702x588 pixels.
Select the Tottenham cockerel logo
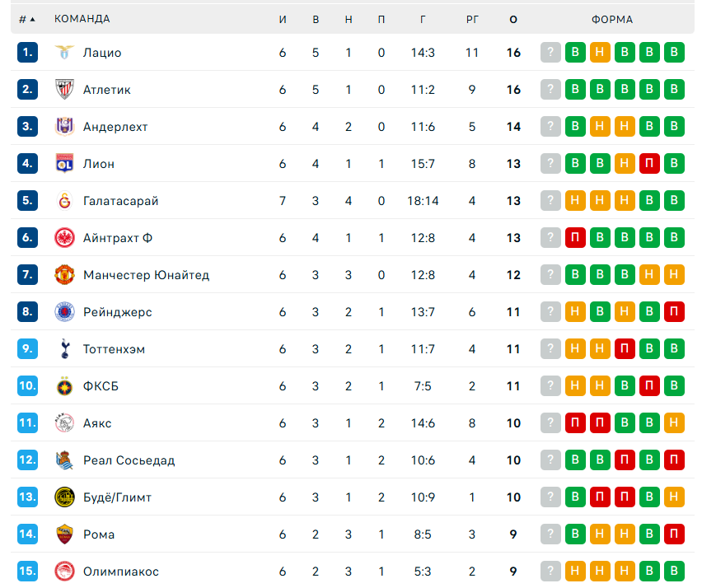64,349
